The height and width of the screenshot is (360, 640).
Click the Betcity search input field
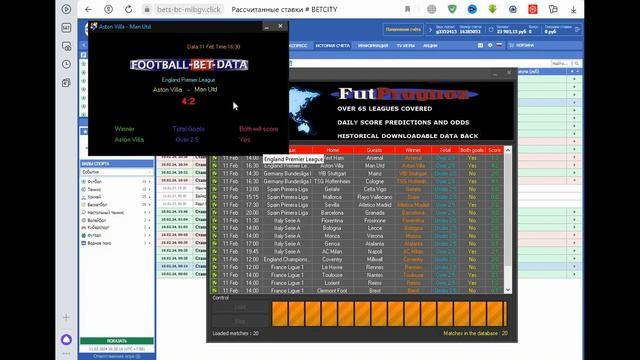pyautogui.click(x=561, y=64)
